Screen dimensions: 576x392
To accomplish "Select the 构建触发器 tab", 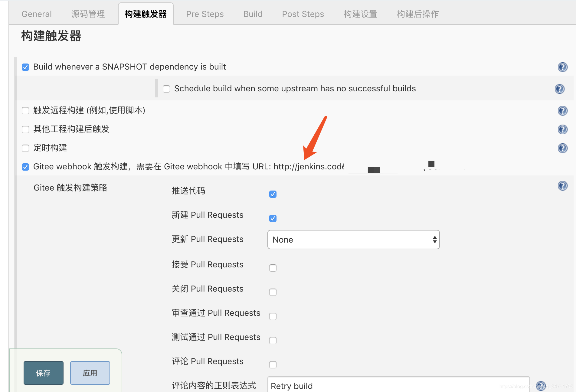I will pyautogui.click(x=146, y=14).
